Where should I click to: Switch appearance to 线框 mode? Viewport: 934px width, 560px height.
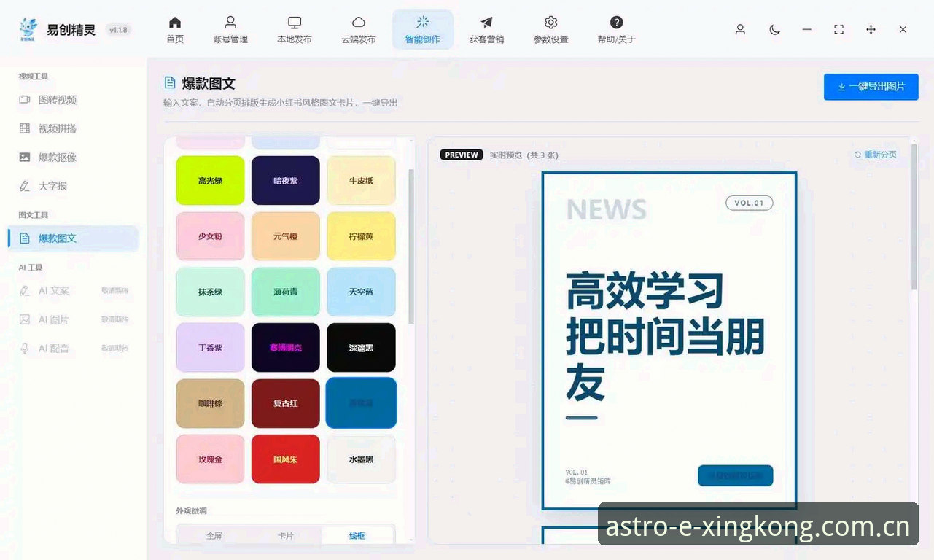tap(357, 535)
